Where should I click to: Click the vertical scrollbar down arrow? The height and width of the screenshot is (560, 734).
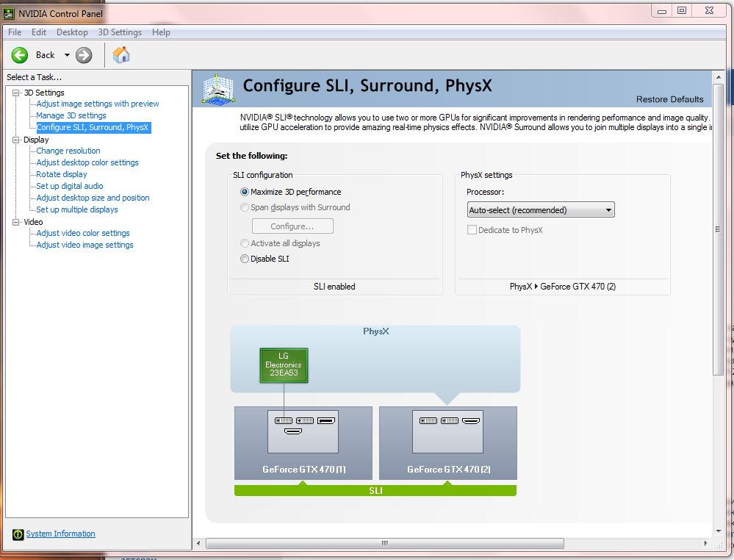click(718, 531)
